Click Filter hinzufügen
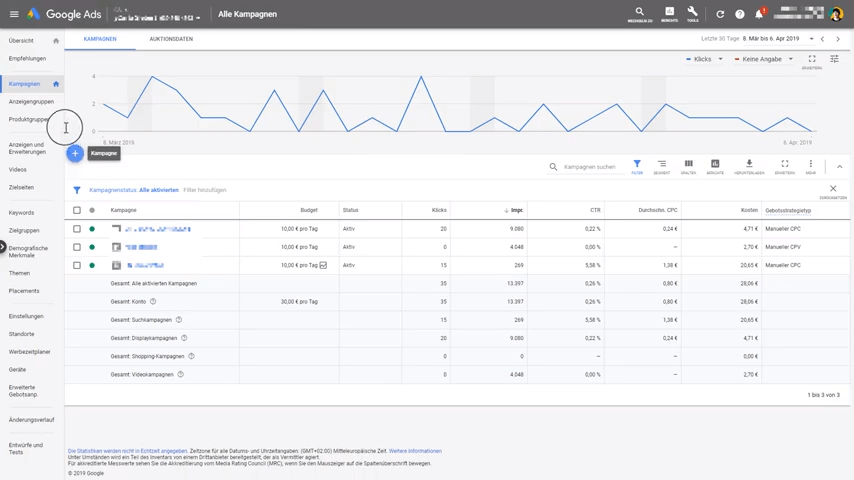 click(205, 190)
